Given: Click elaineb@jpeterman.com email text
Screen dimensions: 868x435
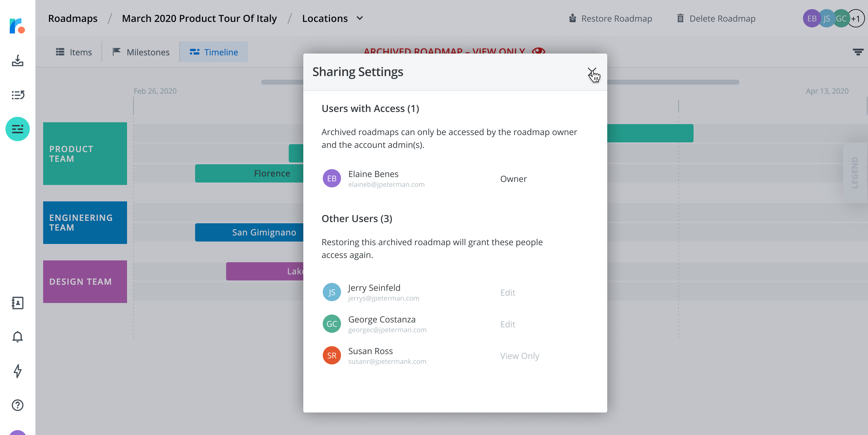Looking at the screenshot, I should 386,184.
